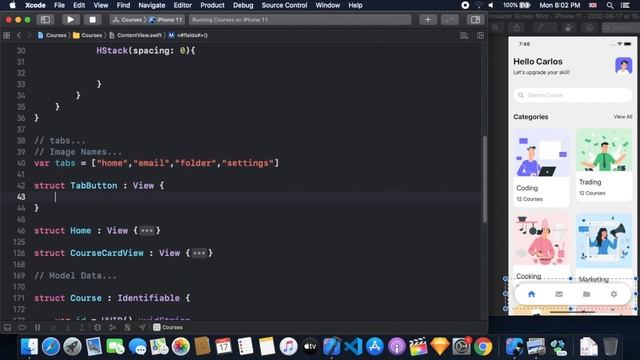Open the related items grid menu

tap(7, 36)
